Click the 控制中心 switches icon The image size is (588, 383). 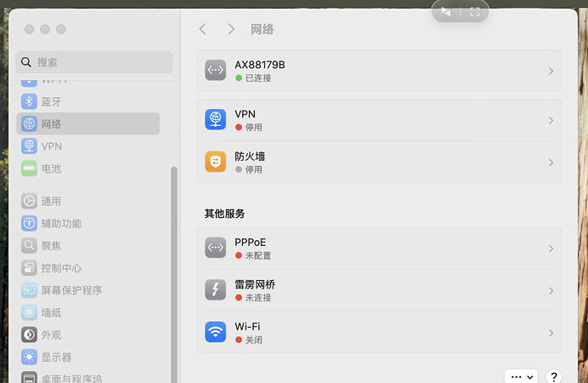[x=29, y=268]
